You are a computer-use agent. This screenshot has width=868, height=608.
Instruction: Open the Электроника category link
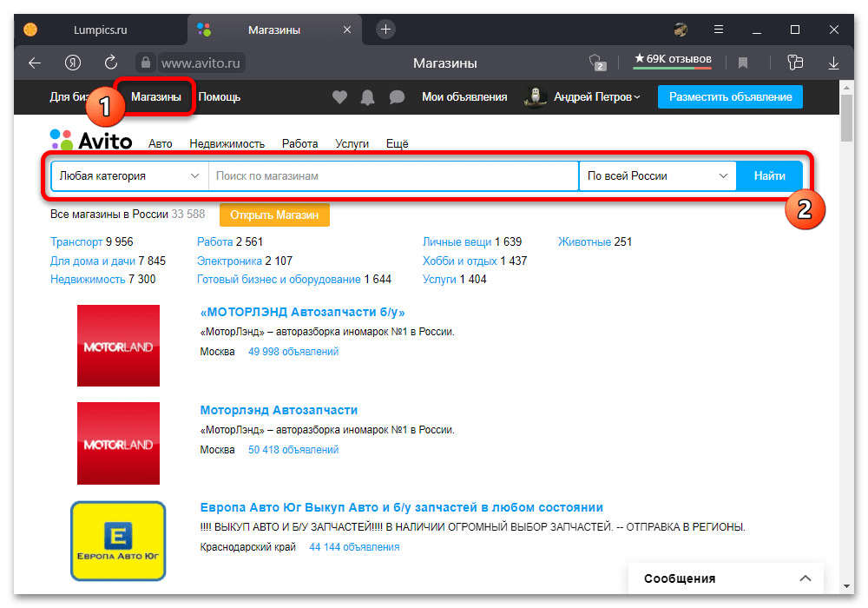point(229,261)
